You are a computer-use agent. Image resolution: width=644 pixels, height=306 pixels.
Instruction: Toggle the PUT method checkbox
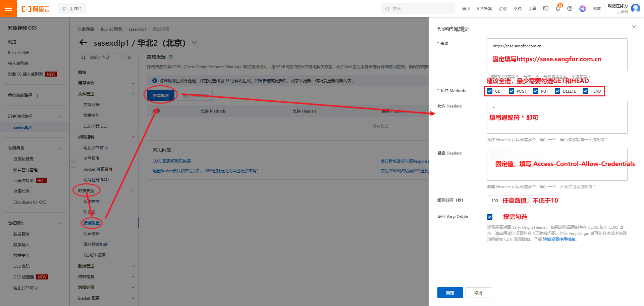pyautogui.click(x=536, y=91)
